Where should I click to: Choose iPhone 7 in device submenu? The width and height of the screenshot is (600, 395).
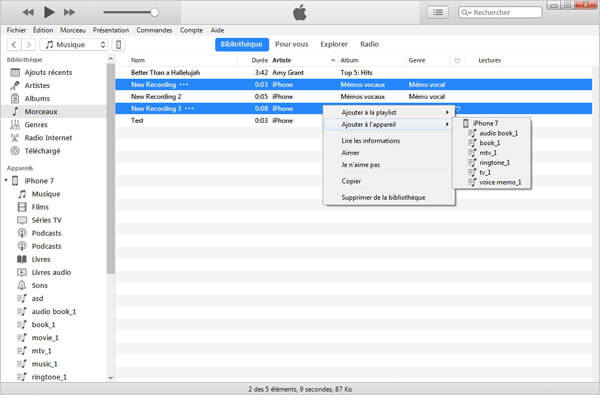(492, 123)
